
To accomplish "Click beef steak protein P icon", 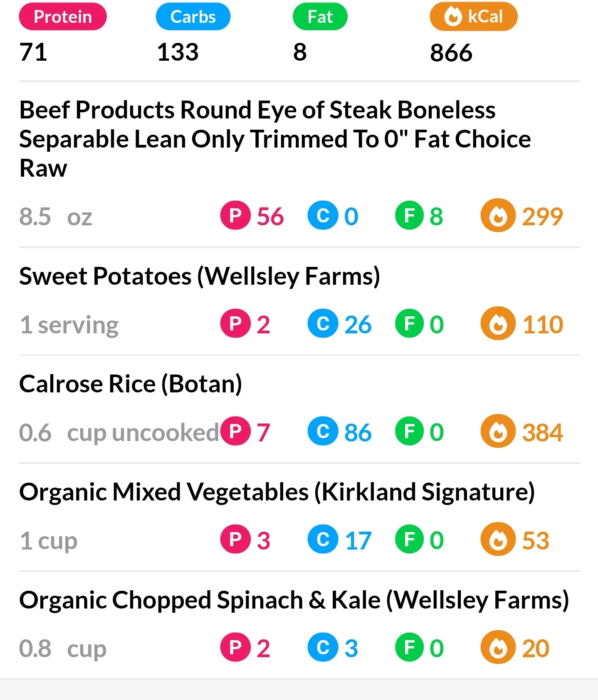I will (235, 215).
